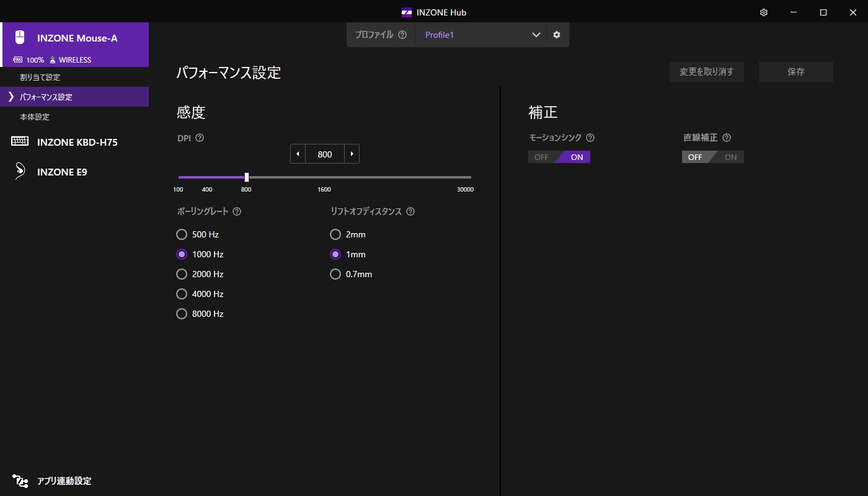Open 割り当て設定 menu item
Screen dimensions: 868x496
[74, 77]
